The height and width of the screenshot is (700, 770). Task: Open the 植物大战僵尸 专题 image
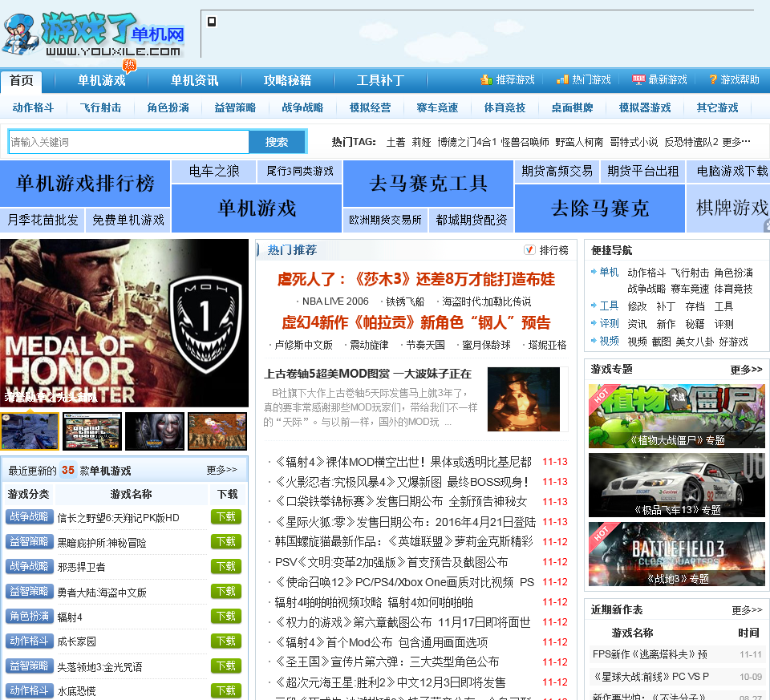pos(677,416)
